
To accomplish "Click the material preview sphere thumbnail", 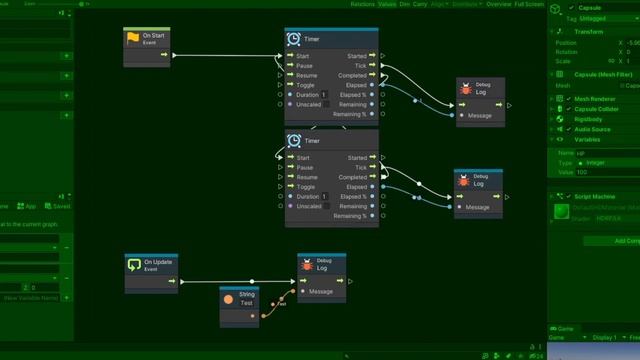I will [561, 211].
